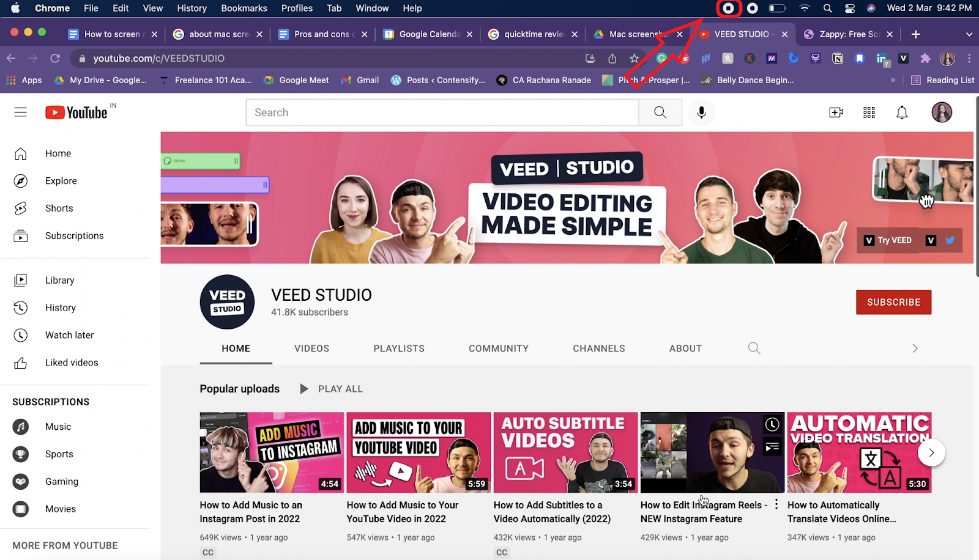Add Instagram Reels video to queue

773,447
